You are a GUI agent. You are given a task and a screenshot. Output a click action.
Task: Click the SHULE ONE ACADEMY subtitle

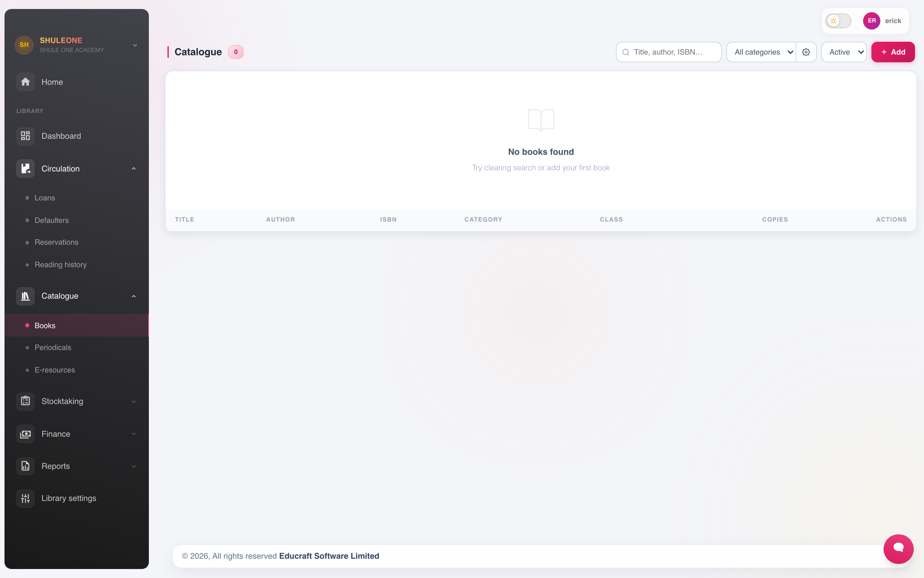(x=72, y=50)
